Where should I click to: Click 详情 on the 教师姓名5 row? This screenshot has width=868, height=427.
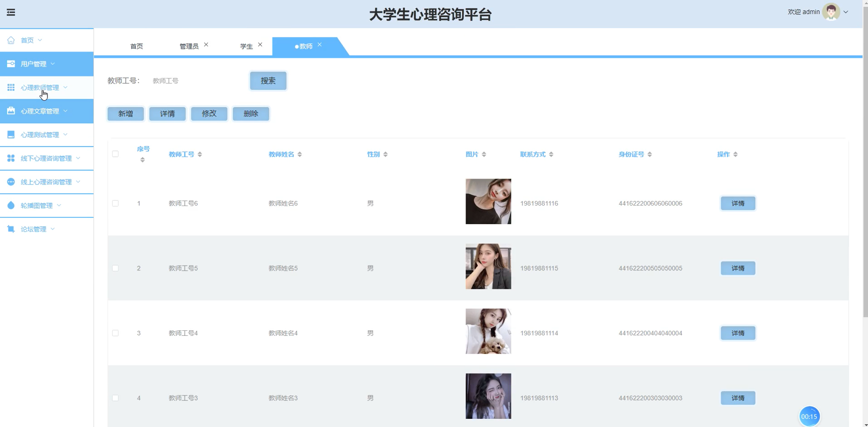pyautogui.click(x=738, y=268)
